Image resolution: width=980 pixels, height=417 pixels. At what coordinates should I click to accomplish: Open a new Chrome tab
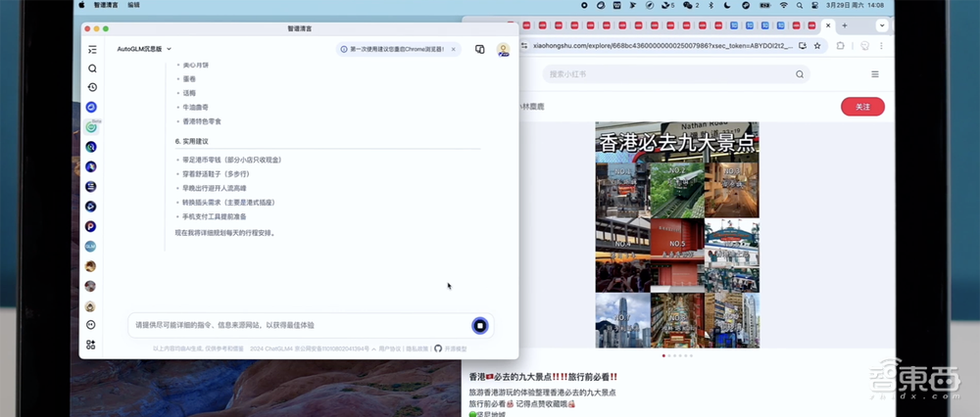tap(845, 25)
